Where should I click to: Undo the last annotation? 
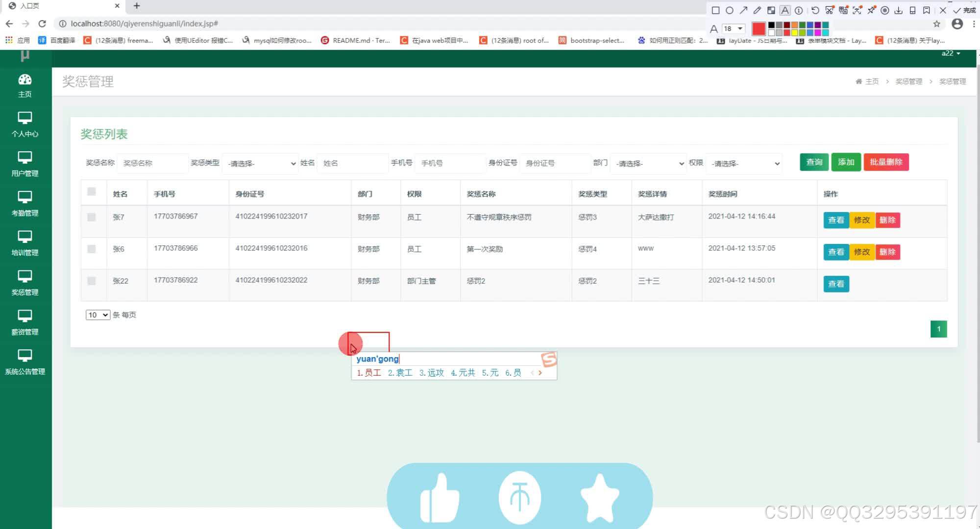(x=815, y=10)
